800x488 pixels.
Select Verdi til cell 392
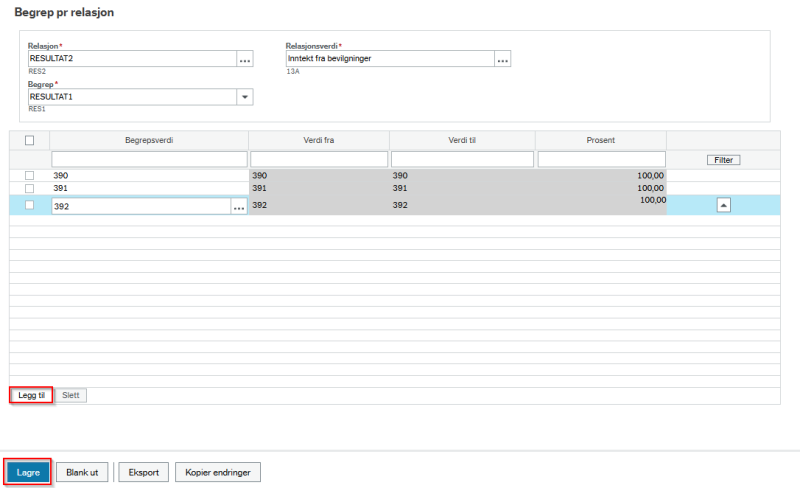click(462, 205)
